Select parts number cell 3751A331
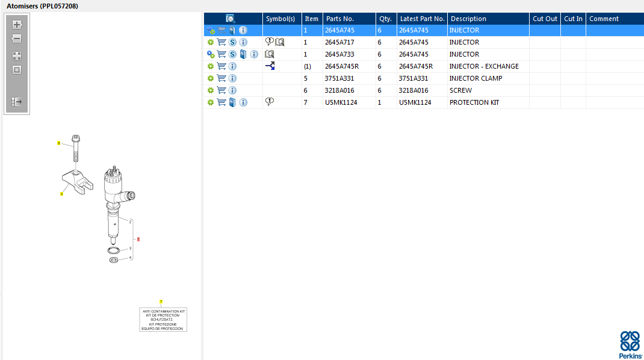This screenshot has height=360, width=644. pos(349,78)
